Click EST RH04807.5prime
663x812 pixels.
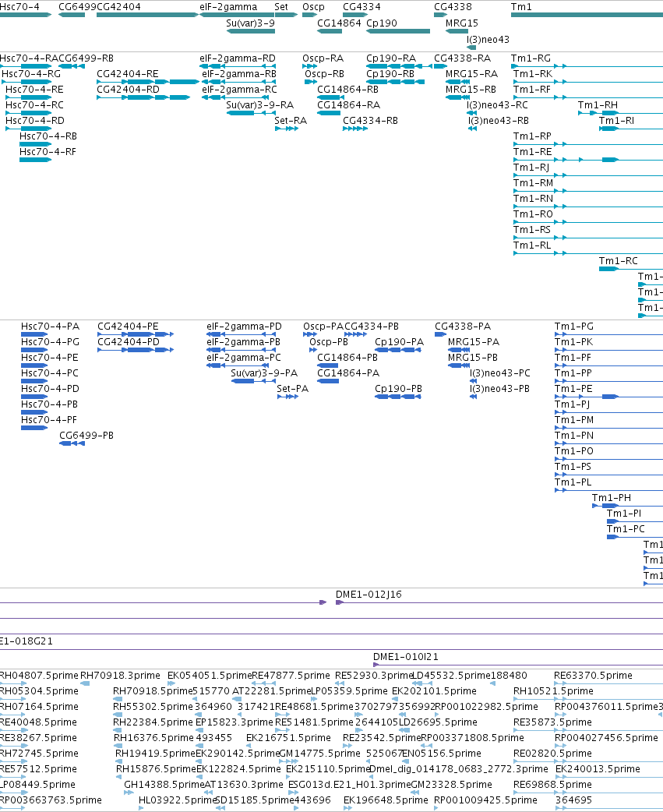click(38, 676)
